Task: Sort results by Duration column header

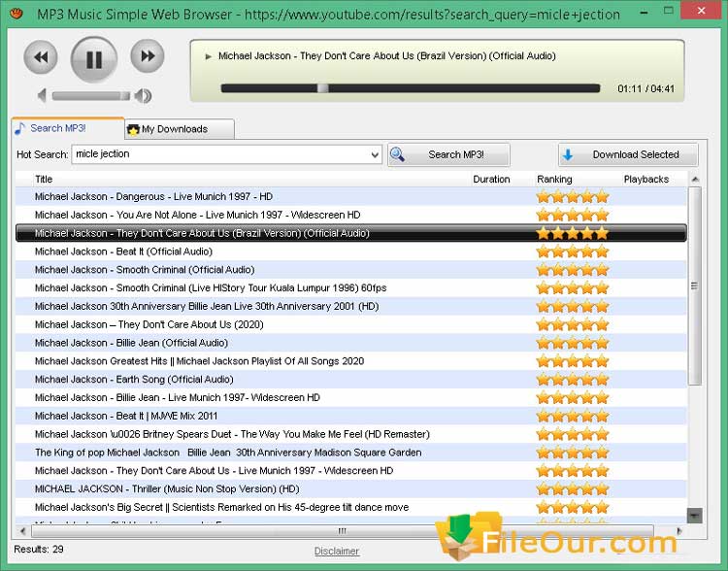Action: click(491, 180)
